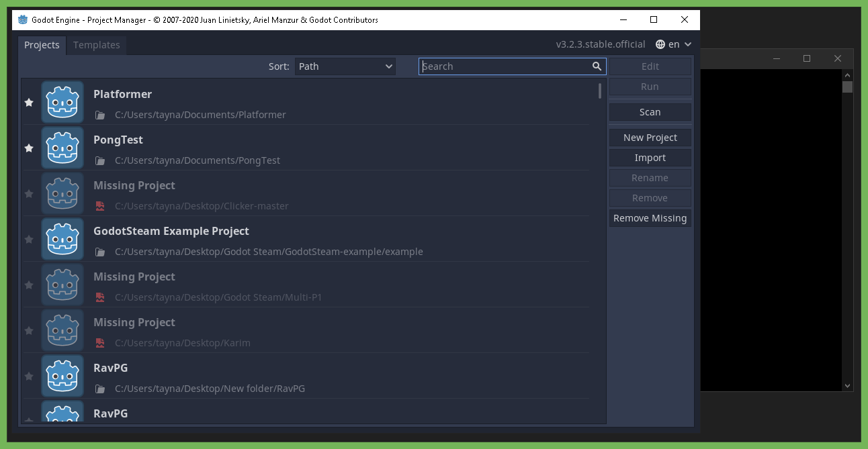
Task: Click the Remove Missing button
Action: [650, 218]
